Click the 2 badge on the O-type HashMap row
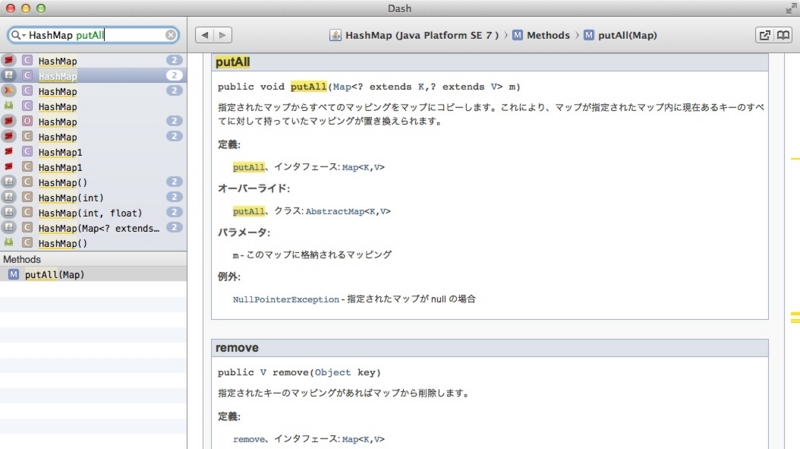 (174, 121)
